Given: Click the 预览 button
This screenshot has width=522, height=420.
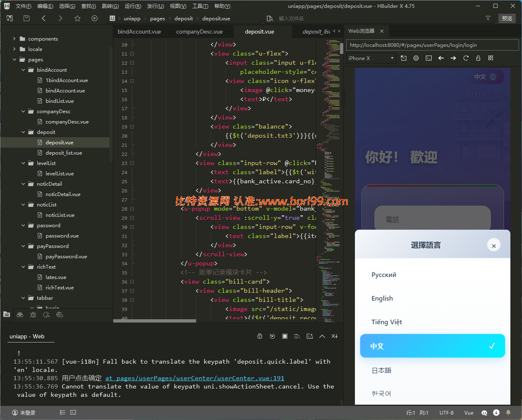Looking at the screenshot, I should click(x=507, y=18).
